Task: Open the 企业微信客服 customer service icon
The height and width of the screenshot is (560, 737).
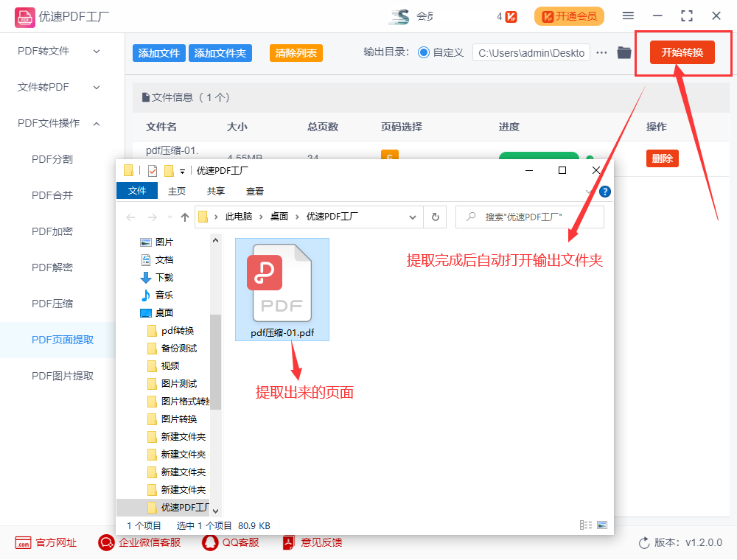Action: point(105,542)
